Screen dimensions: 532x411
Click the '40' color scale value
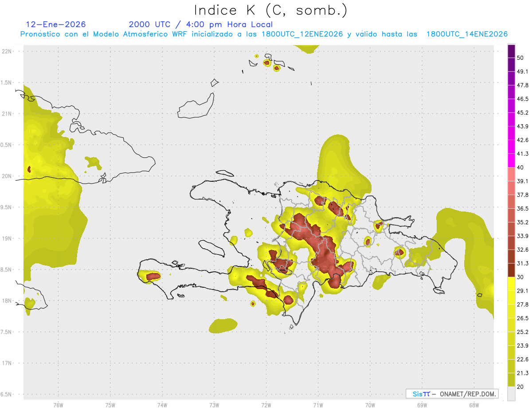520,168
